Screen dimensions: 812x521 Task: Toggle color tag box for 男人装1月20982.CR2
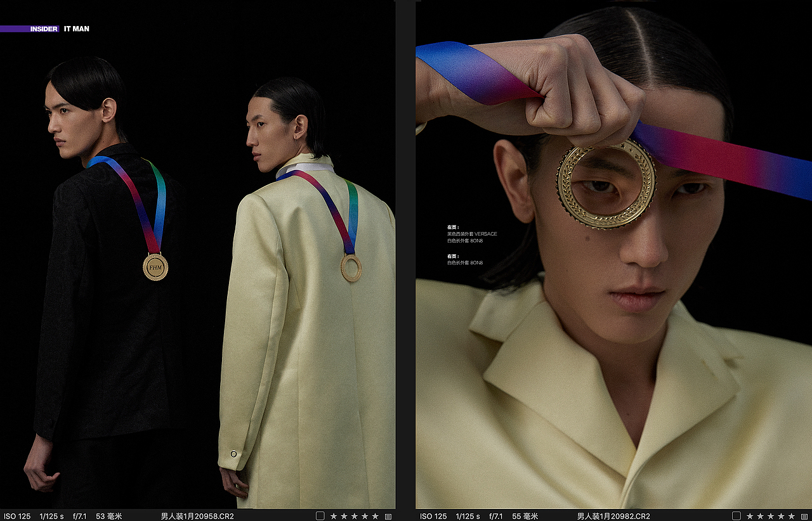point(737,517)
